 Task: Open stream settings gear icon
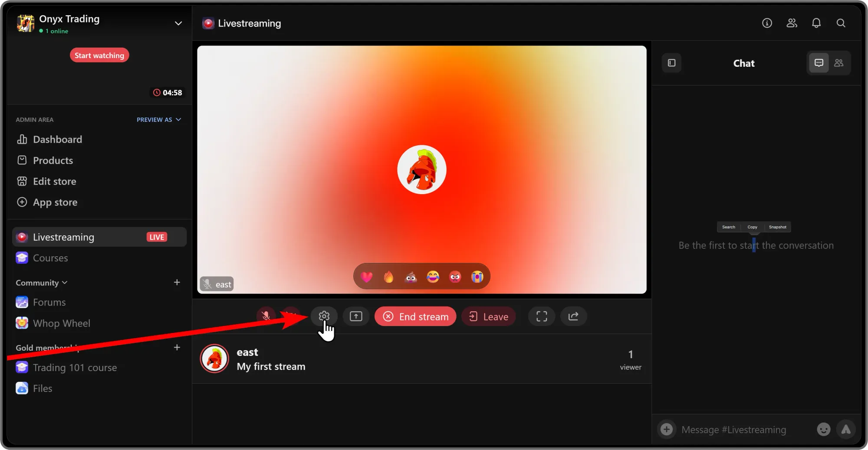(x=324, y=316)
